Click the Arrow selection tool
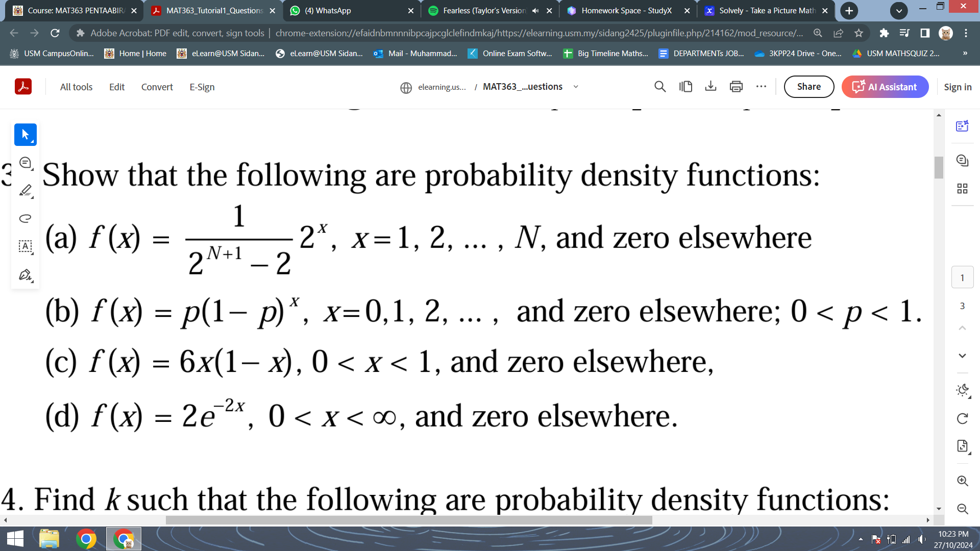 [x=25, y=135]
